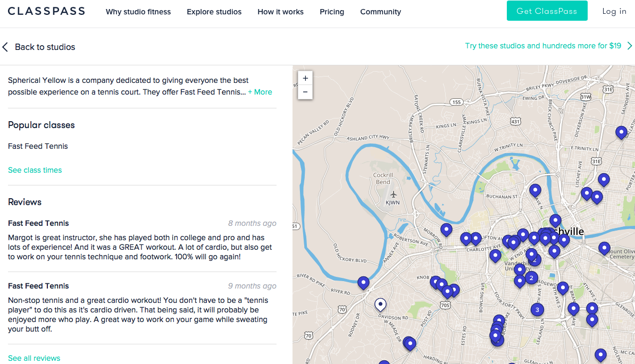Screen dimensions: 635x364
Task: Go Back to studios link
Action: 45,47
